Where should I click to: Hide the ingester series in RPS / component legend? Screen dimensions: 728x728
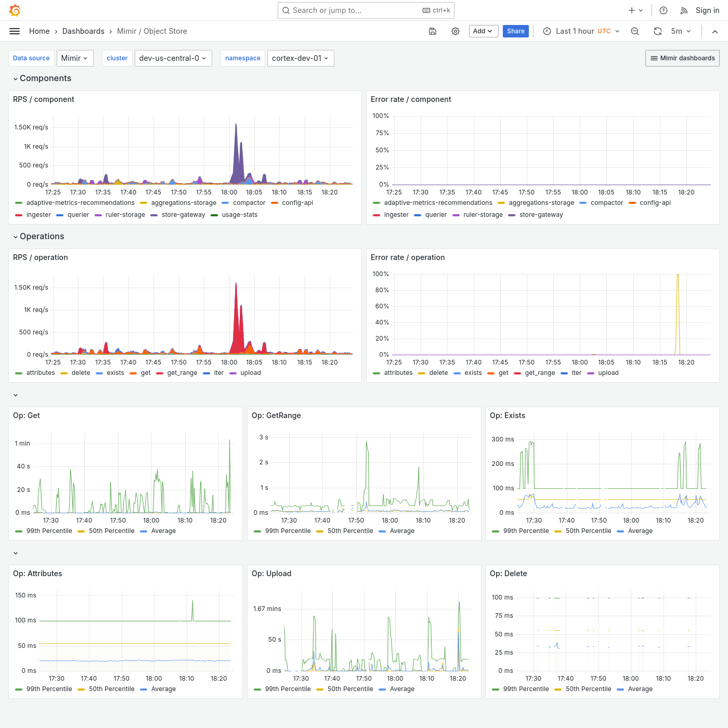pos(38,215)
